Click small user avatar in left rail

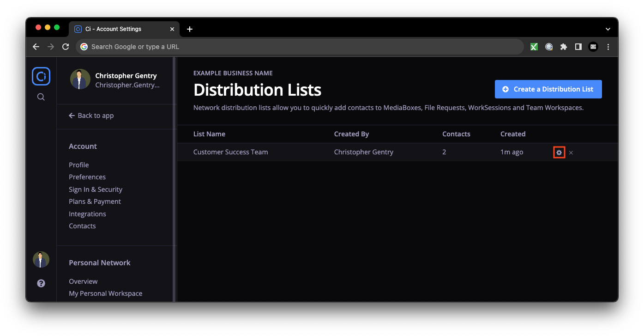tap(41, 260)
